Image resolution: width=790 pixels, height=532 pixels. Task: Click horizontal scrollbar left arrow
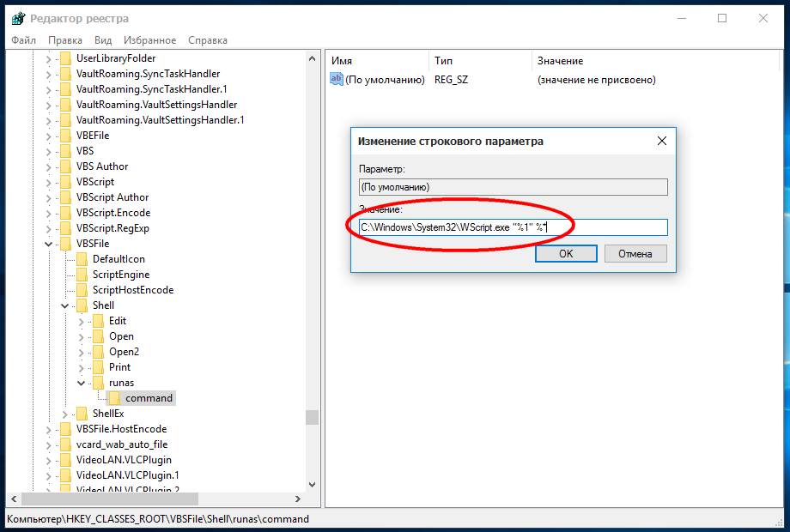pyautogui.click(x=14, y=499)
